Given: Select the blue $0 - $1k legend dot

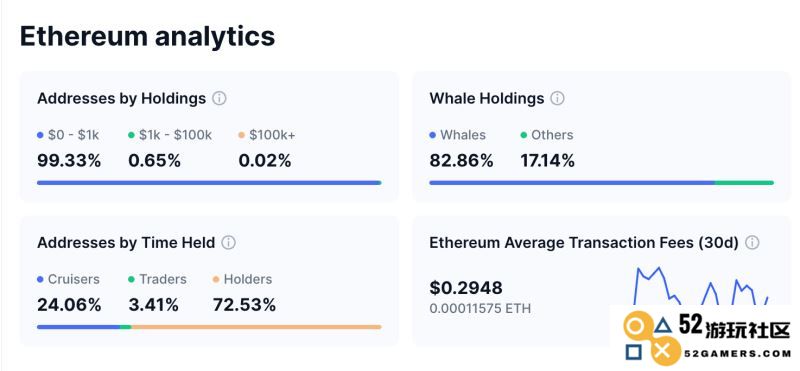Looking at the screenshot, I should (40, 135).
